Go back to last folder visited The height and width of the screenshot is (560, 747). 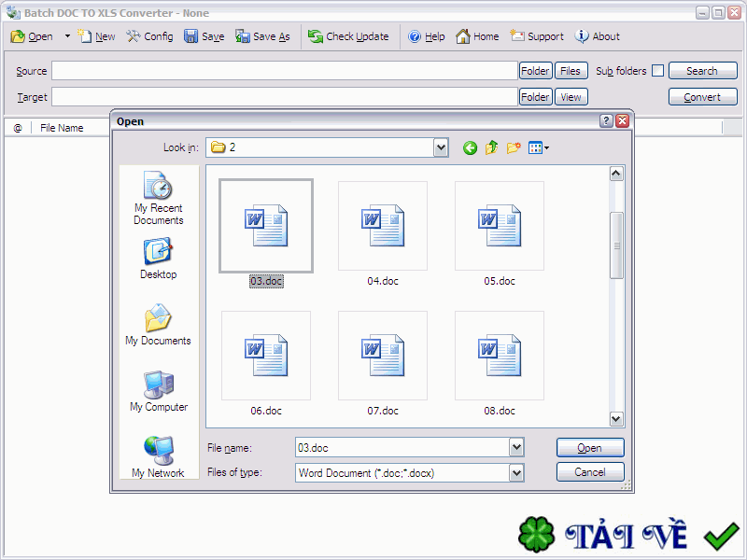point(470,148)
